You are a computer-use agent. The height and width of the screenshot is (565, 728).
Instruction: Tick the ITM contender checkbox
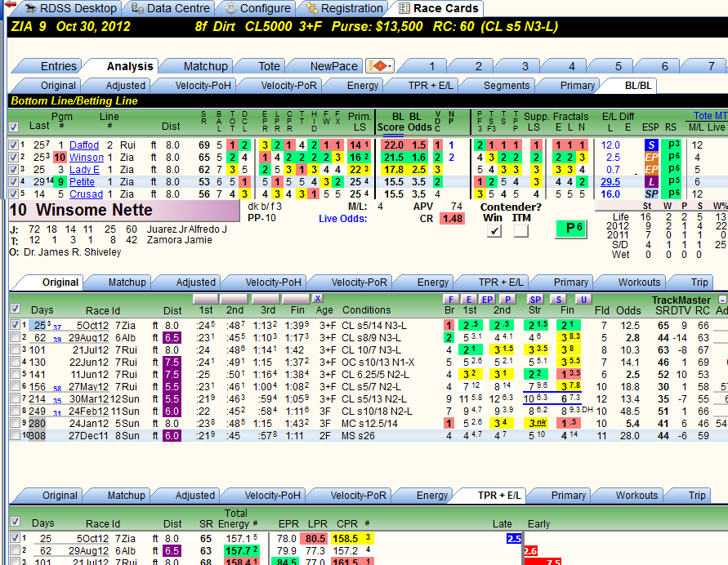[x=521, y=230]
